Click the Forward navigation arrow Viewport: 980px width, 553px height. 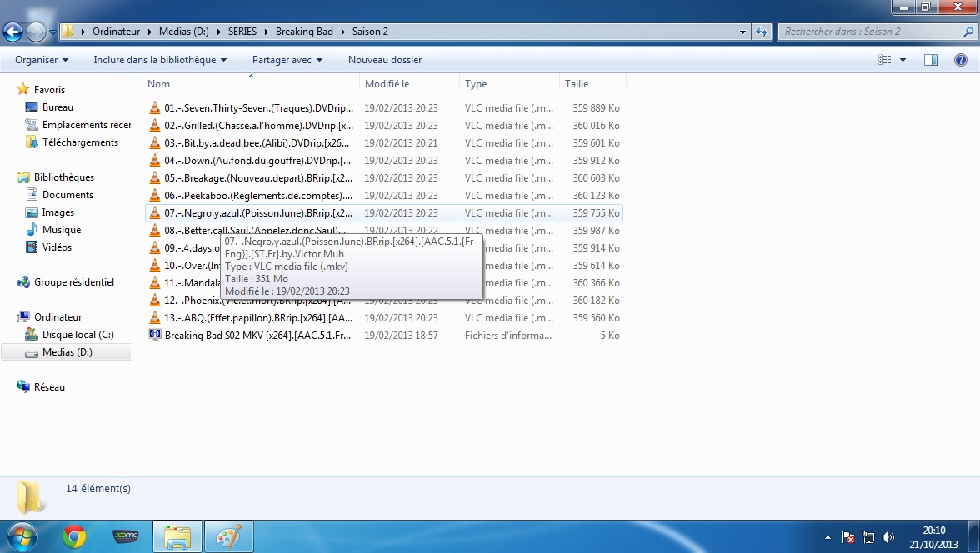[36, 32]
